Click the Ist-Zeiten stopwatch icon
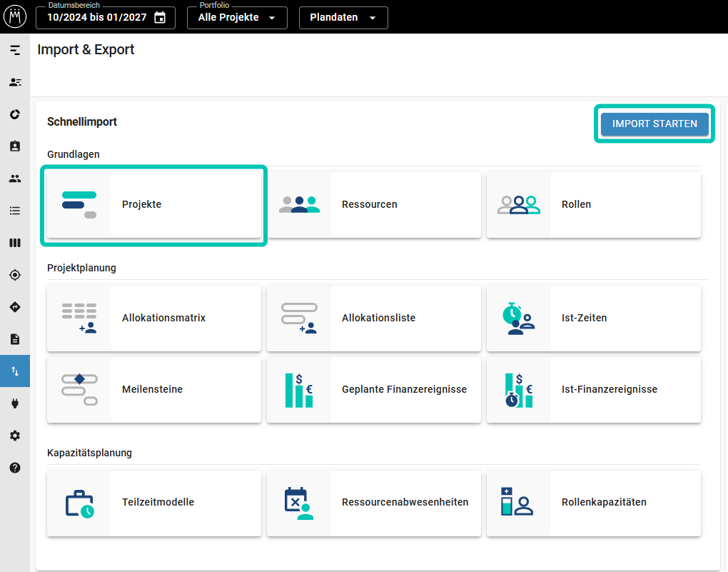 click(x=519, y=318)
